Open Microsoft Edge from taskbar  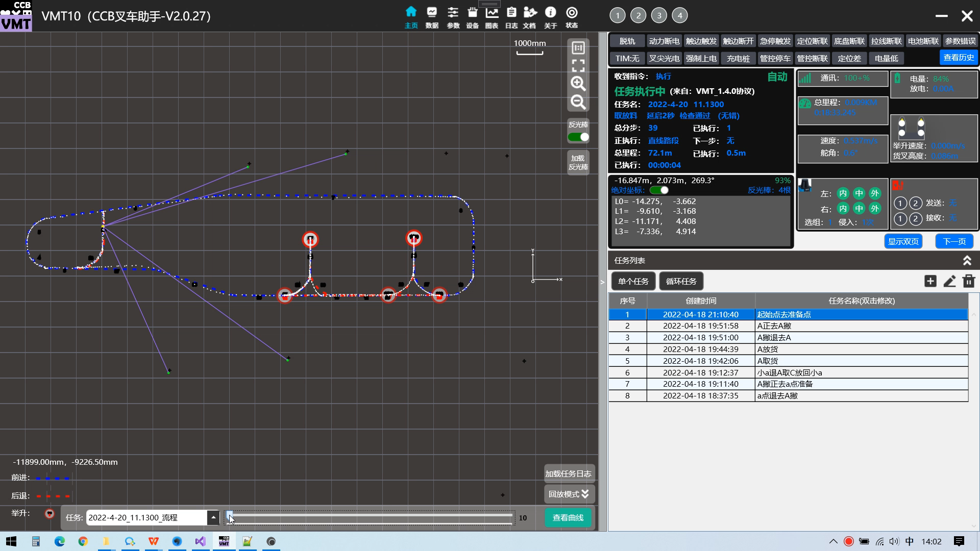pos(60,541)
